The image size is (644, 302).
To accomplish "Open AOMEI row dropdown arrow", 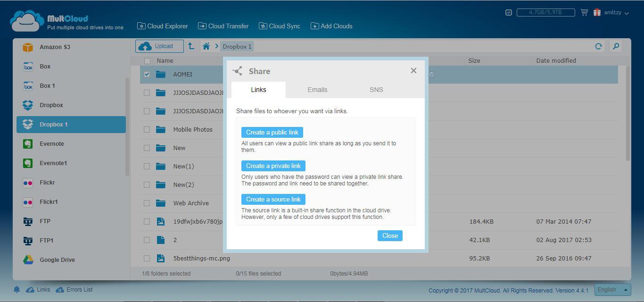I will click(431, 75).
